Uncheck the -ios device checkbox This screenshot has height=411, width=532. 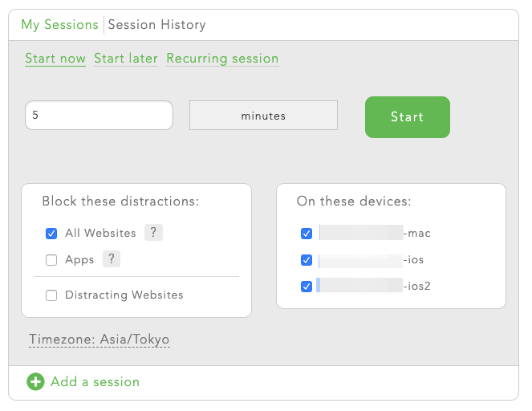(307, 260)
